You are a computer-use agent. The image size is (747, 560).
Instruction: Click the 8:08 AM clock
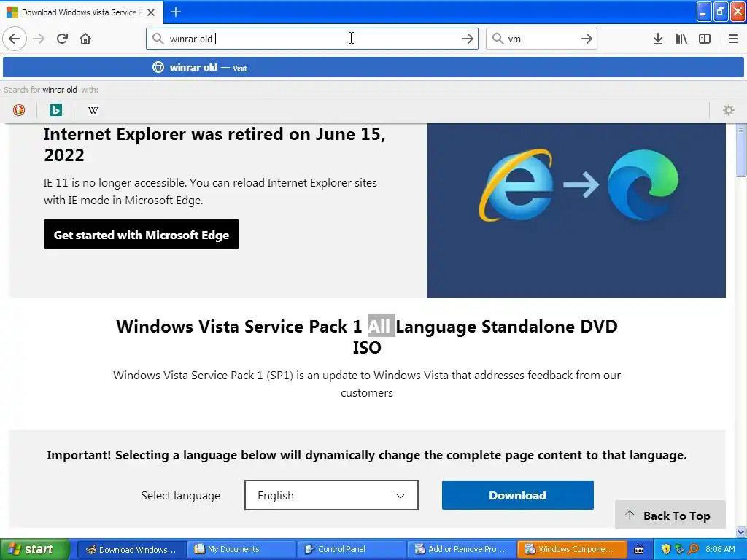click(x=720, y=549)
